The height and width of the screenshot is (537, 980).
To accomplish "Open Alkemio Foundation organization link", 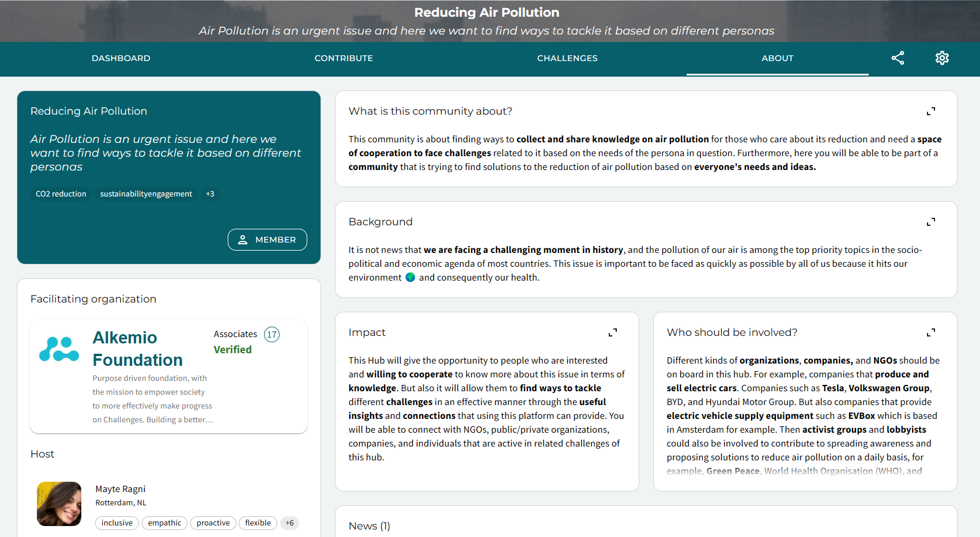I will [138, 349].
